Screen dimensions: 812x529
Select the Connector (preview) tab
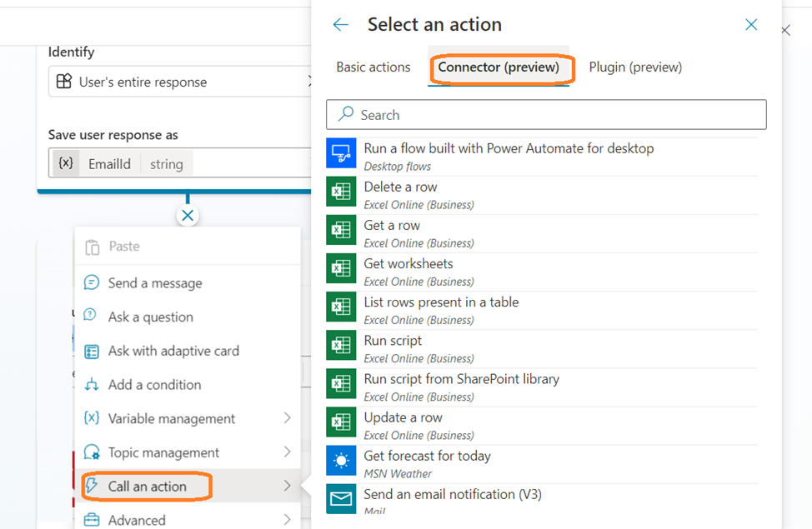point(499,67)
